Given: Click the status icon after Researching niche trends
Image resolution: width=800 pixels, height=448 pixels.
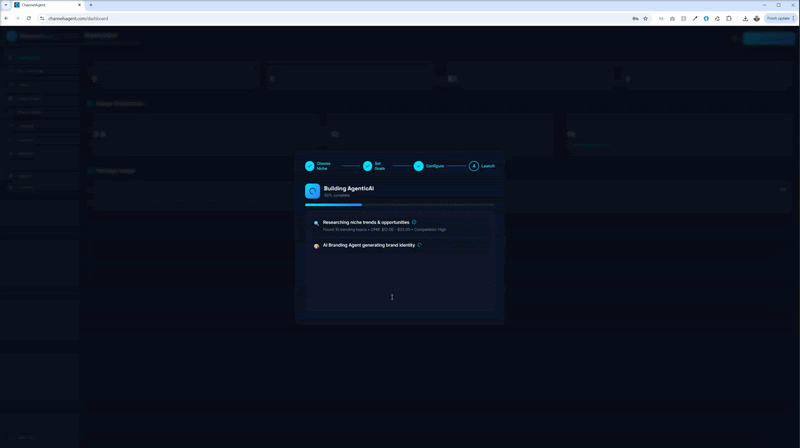Looking at the screenshot, I should coord(414,222).
